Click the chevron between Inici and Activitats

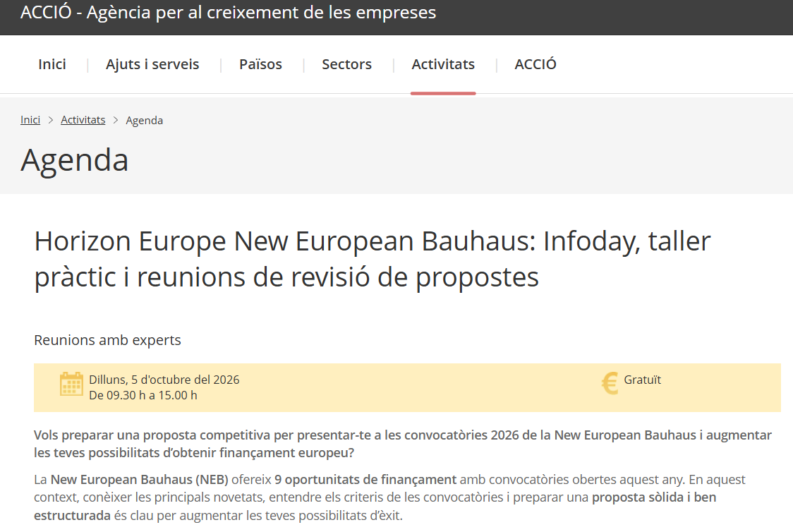click(51, 120)
